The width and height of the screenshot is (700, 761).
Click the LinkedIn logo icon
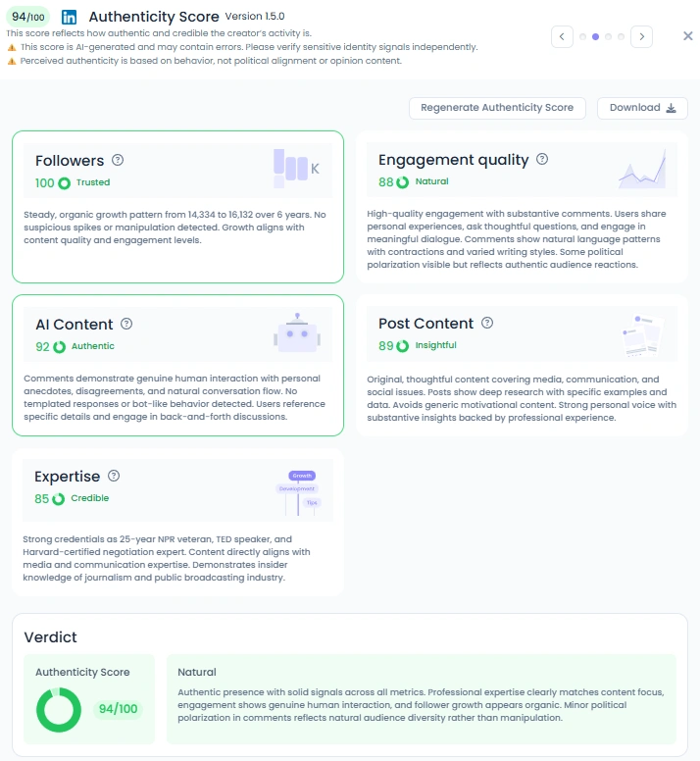(69, 17)
